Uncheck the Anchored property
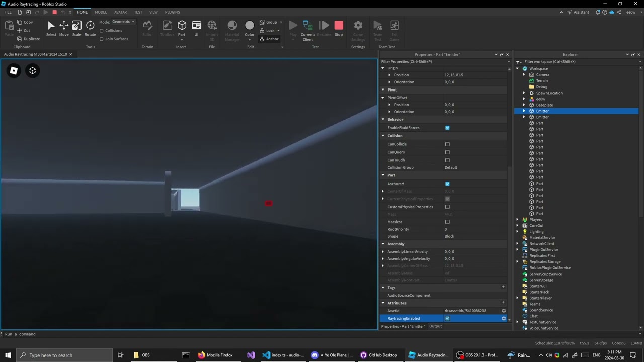Screen dimensions: 644x362 pyautogui.click(x=447, y=184)
